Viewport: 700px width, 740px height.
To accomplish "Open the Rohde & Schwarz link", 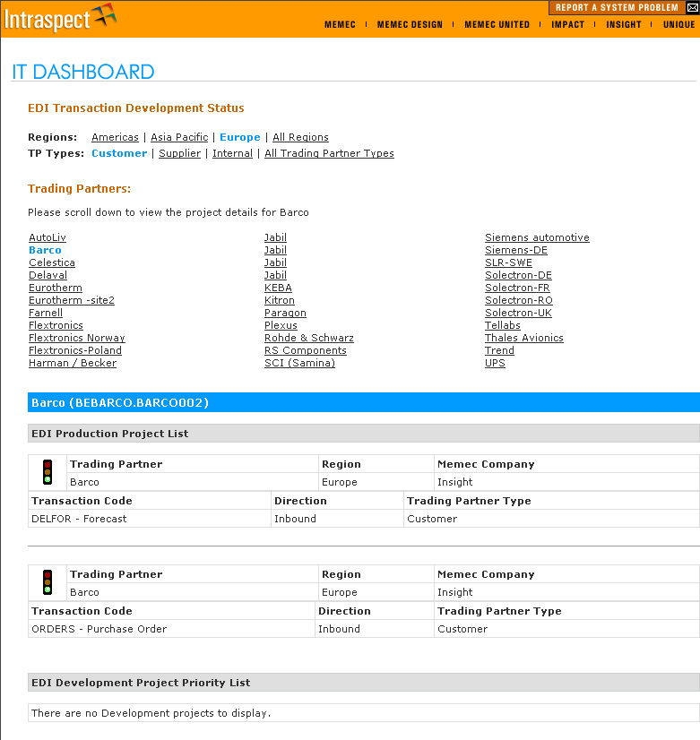I will tap(308, 338).
